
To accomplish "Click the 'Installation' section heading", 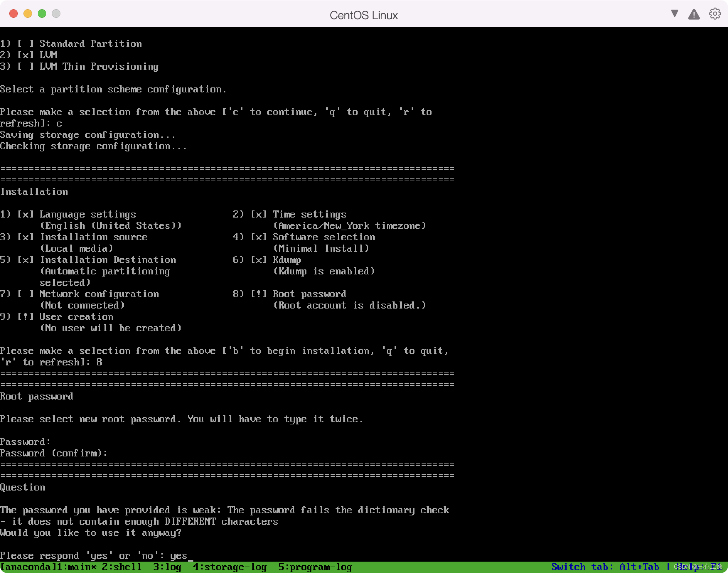I will pyautogui.click(x=34, y=192).
